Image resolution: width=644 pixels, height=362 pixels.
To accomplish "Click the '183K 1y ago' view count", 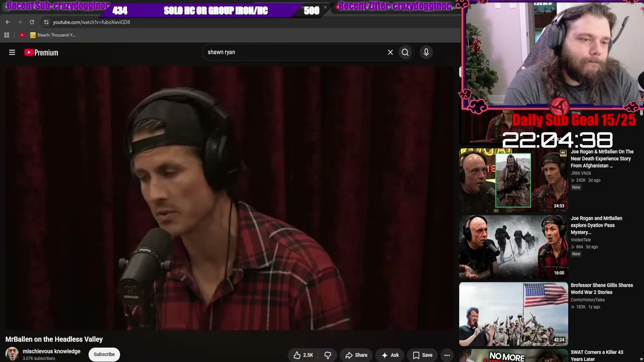I will [x=585, y=307].
